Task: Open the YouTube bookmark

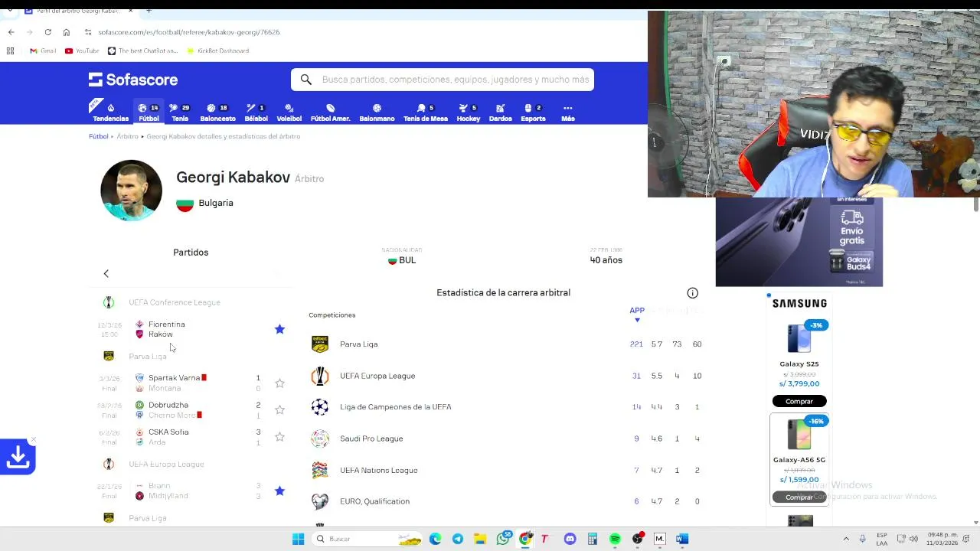Action: click(x=82, y=51)
